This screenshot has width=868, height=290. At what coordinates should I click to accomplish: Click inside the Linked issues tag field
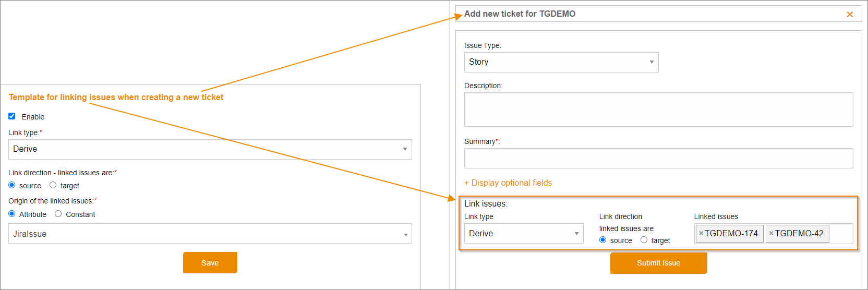click(x=841, y=234)
